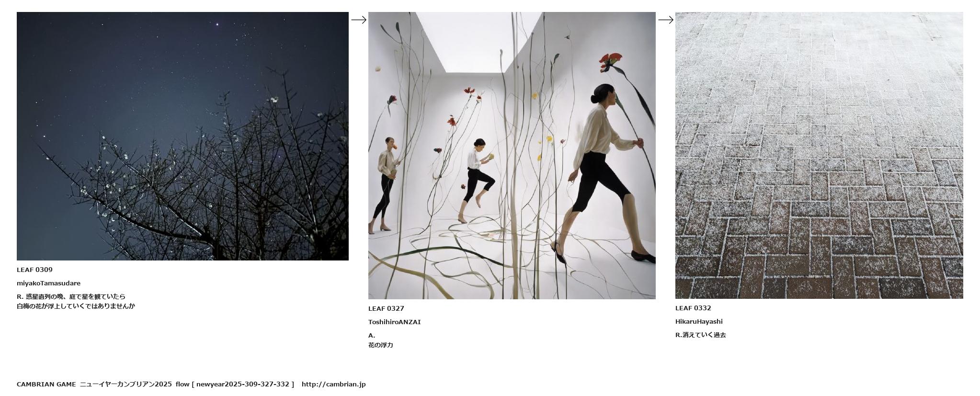Click the caption line about 惑星直列の晩
Image resolution: width=980 pixels, height=396 pixels.
tap(71, 296)
